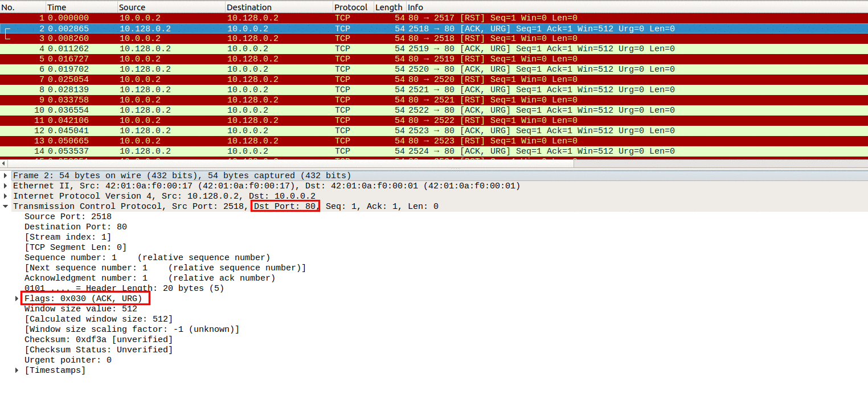Select packet 7 RST to port 2520
The height and width of the screenshot is (399, 868).
pos(434,80)
